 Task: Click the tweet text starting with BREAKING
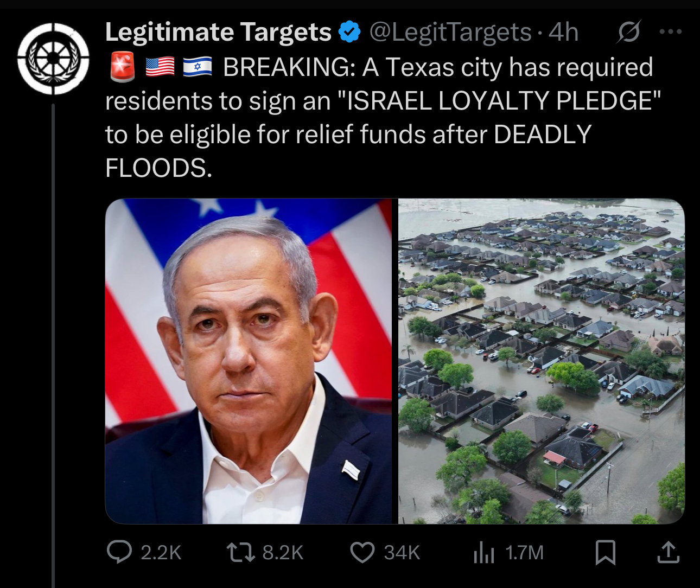[x=383, y=117]
